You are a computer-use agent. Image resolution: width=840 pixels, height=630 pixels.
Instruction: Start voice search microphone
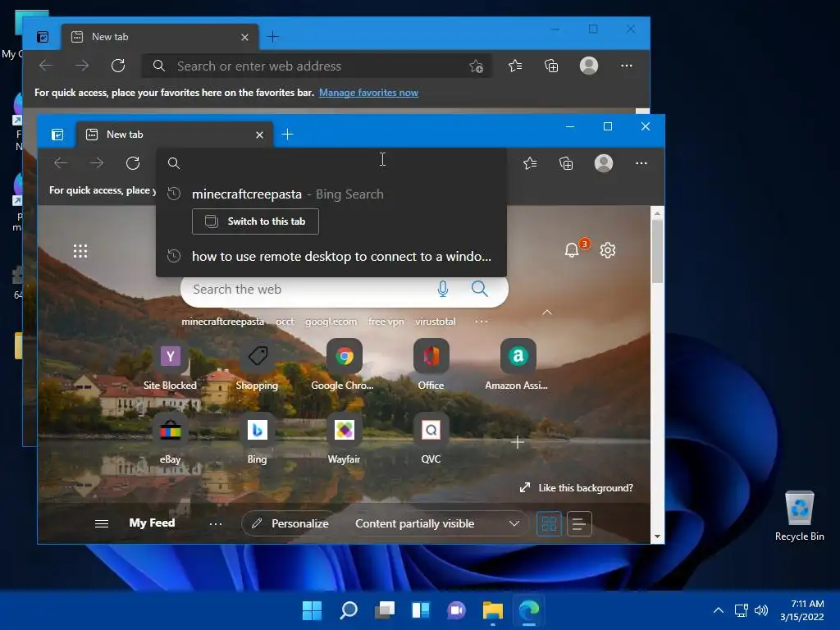tap(442, 290)
